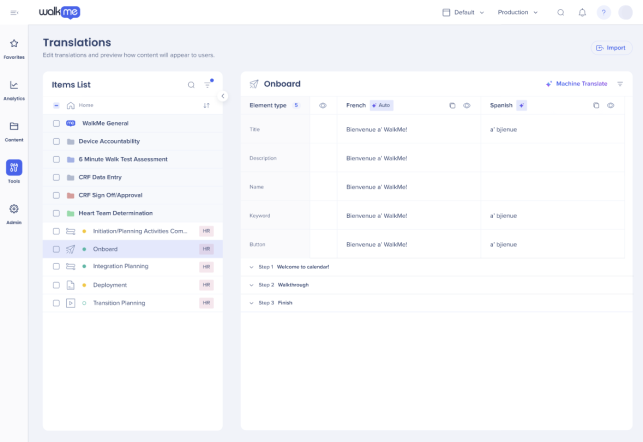This screenshot has height=442, width=643.
Task: Click the Machine Translate button
Action: click(x=577, y=84)
